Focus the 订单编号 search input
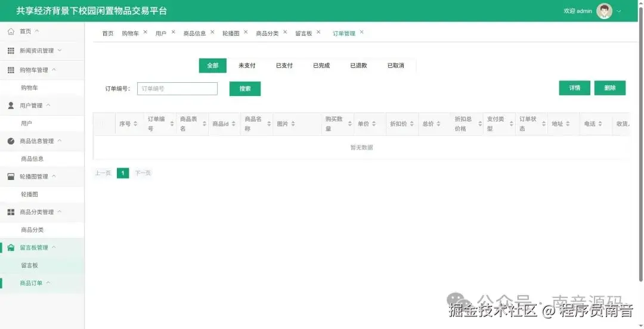Viewport: 644px width, 329px height. [x=178, y=89]
